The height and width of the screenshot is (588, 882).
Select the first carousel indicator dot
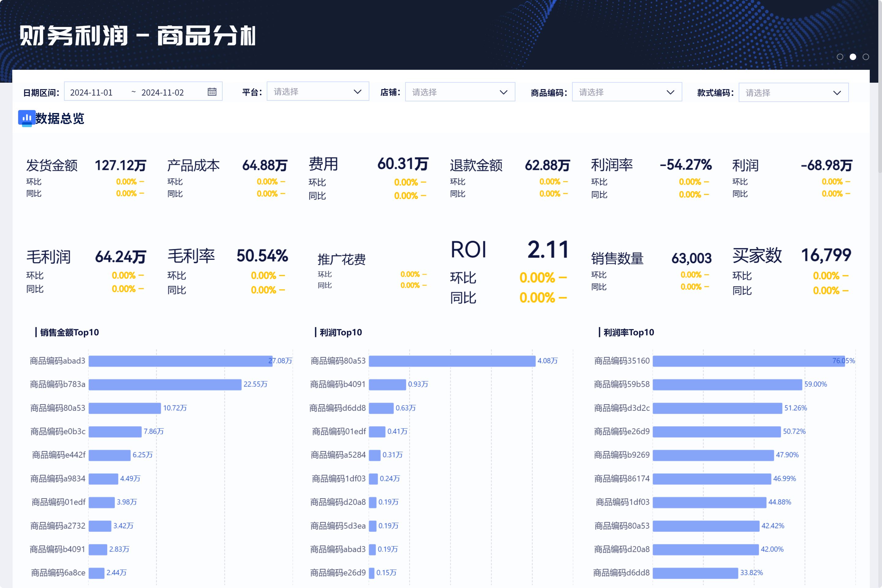coord(840,57)
